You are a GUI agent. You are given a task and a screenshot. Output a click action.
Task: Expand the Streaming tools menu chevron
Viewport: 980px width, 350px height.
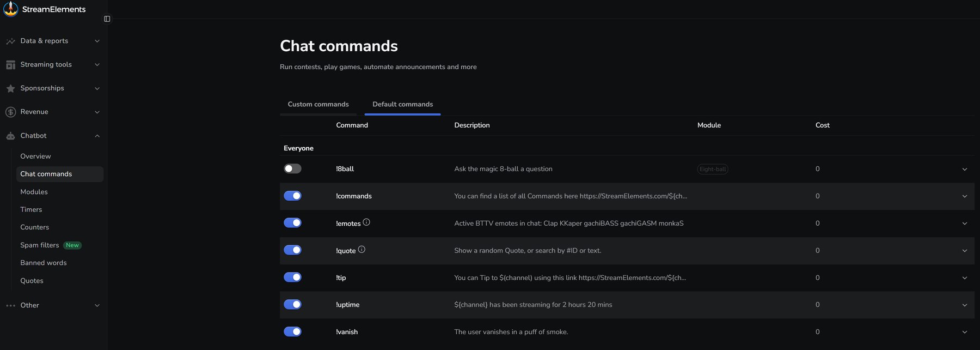pyautogui.click(x=97, y=65)
